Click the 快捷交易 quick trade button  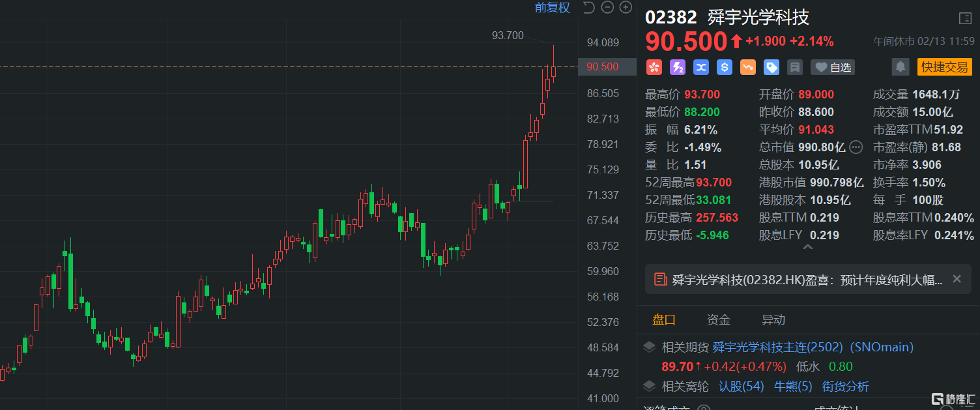[x=944, y=66]
